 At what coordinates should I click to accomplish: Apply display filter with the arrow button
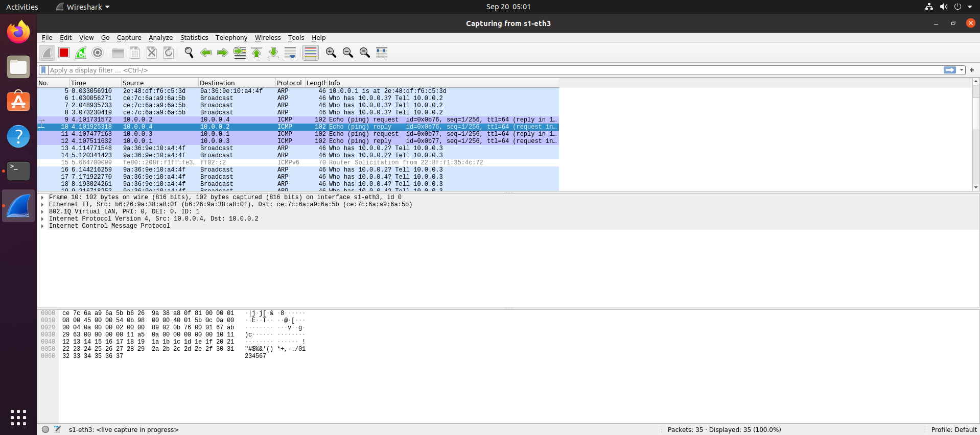click(x=950, y=70)
